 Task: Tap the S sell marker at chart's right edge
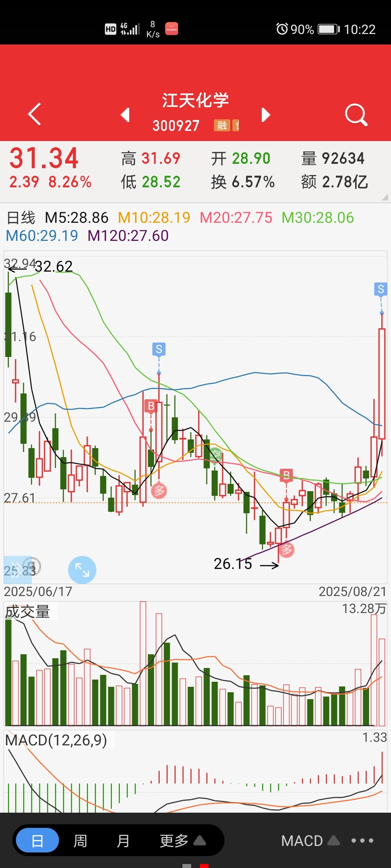point(381,289)
